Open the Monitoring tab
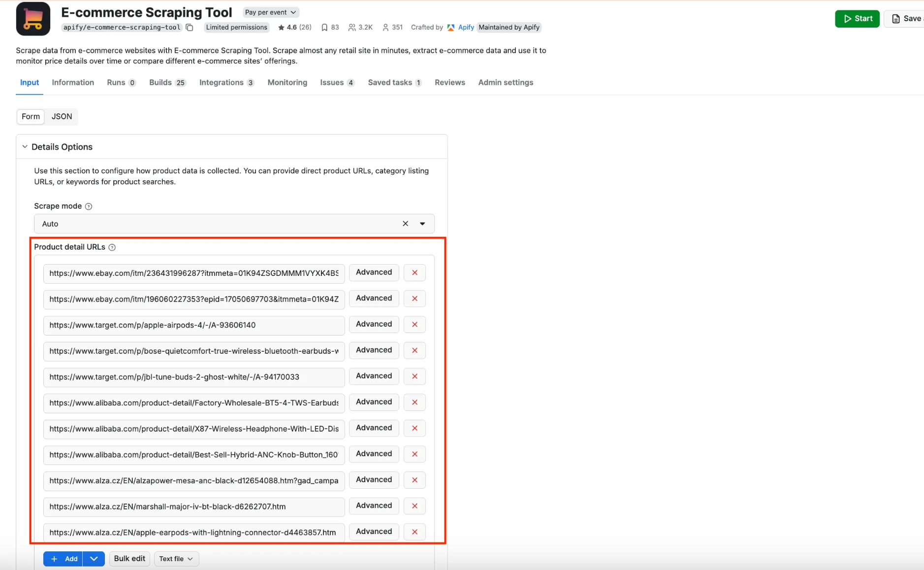 [x=287, y=82]
